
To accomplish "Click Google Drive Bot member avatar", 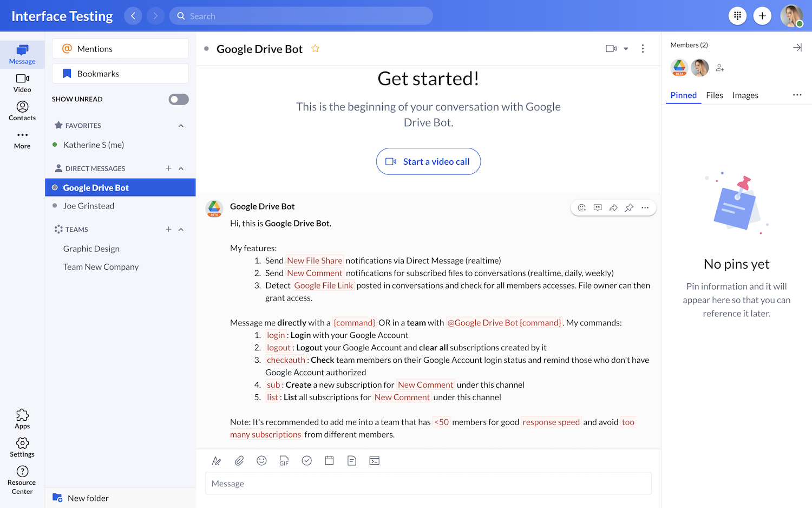I will [679, 68].
